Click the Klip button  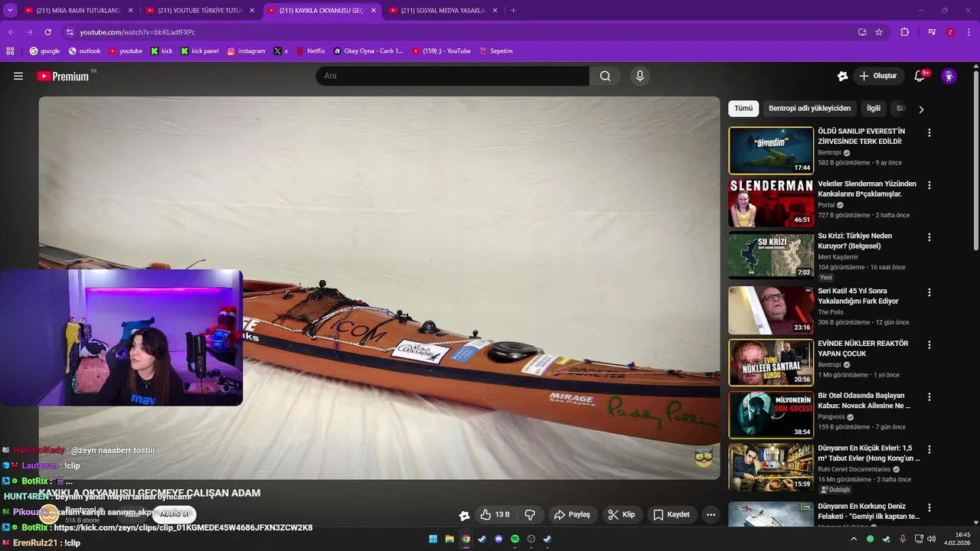[x=622, y=514]
